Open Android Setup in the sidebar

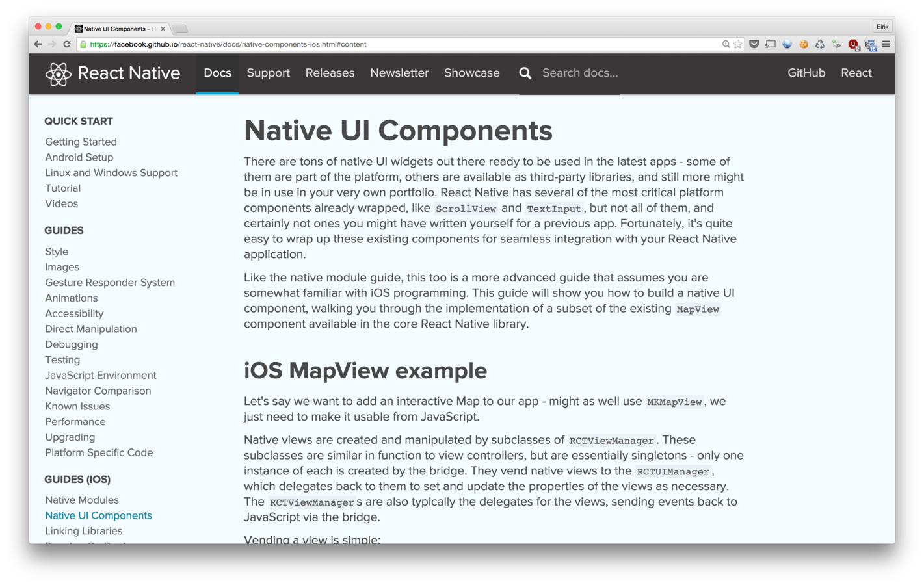[x=79, y=157]
